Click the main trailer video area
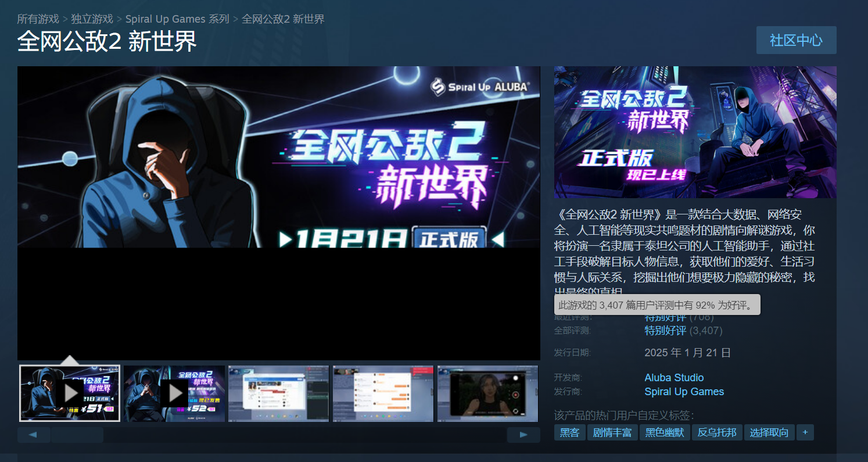Screen dimensions: 868x462 click(x=279, y=213)
